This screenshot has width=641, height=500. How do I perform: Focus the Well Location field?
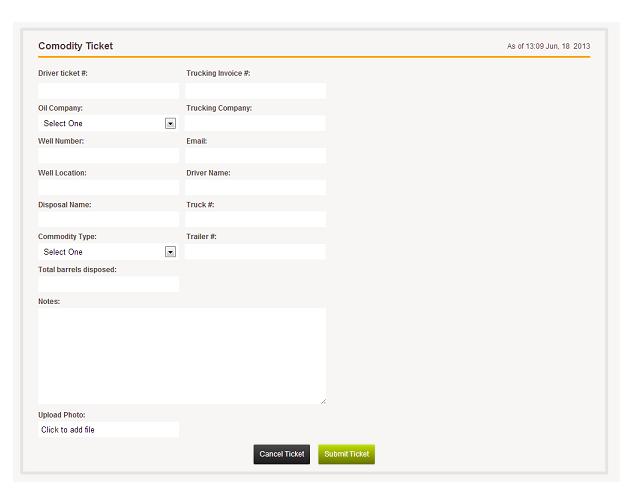pyautogui.click(x=108, y=188)
